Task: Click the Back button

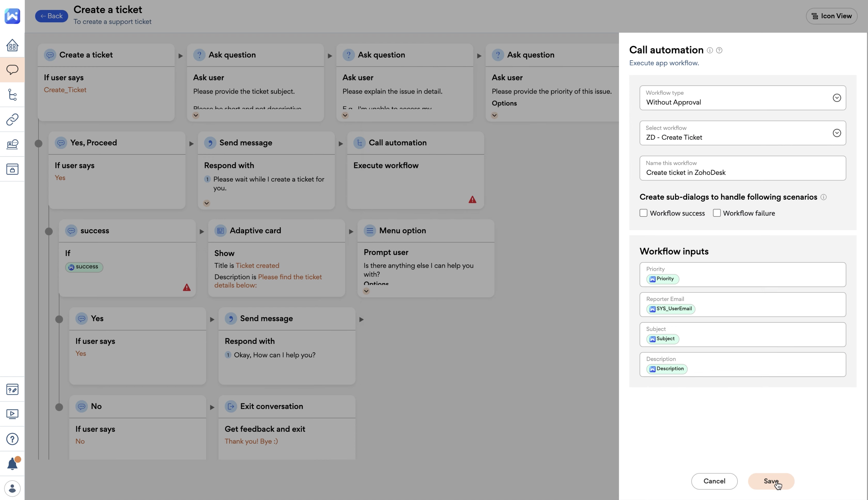Action: [52, 16]
